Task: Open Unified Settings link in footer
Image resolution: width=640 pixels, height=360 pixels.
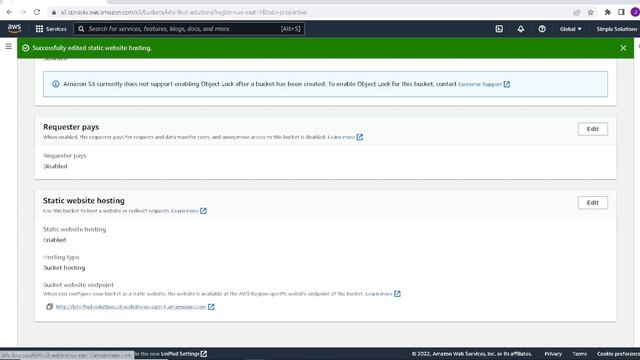Action: pyautogui.click(x=180, y=354)
